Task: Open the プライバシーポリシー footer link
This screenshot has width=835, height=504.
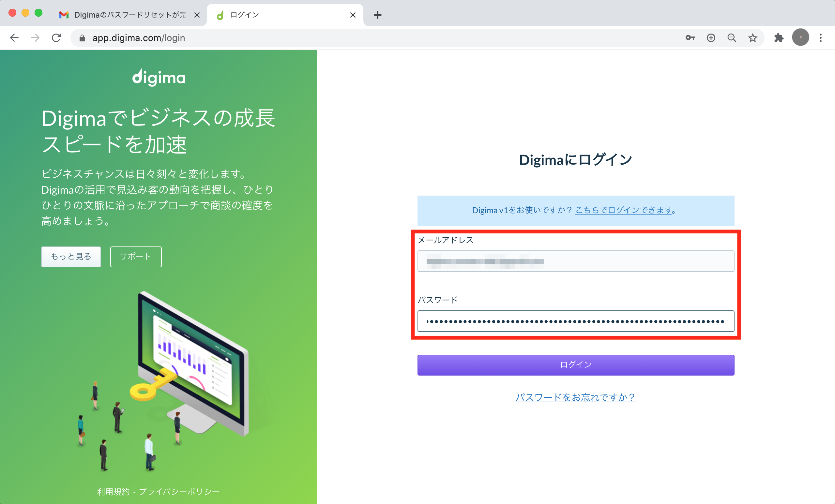Action: [x=179, y=492]
